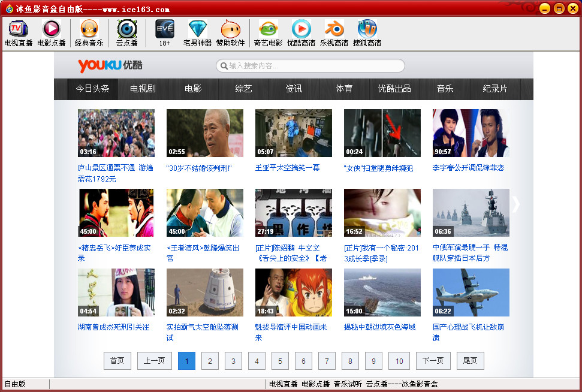Image resolution: width=582 pixels, height=392 pixels.
Task: Show next videos with right arrow
Action: click(516, 204)
